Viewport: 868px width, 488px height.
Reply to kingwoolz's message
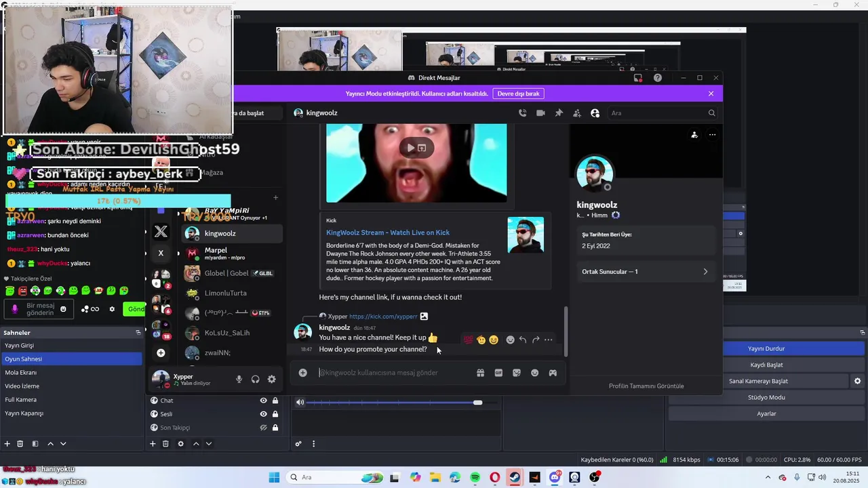(x=523, y=340)
